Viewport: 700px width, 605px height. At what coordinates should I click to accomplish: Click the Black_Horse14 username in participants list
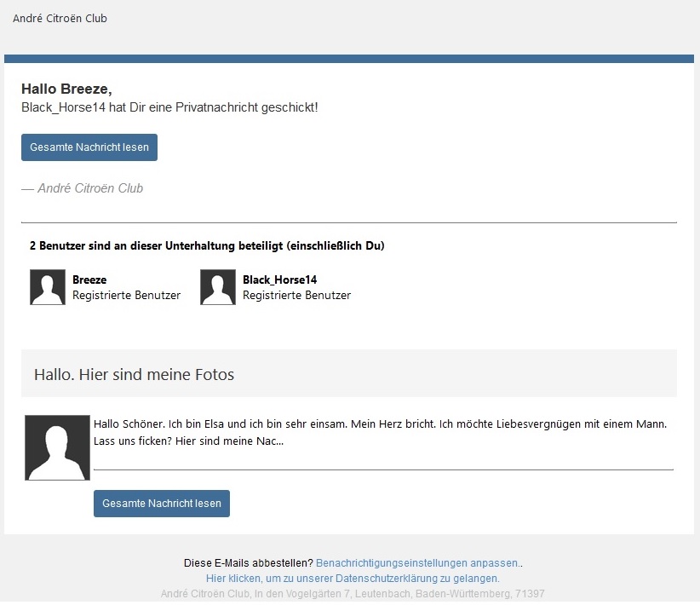279,279
